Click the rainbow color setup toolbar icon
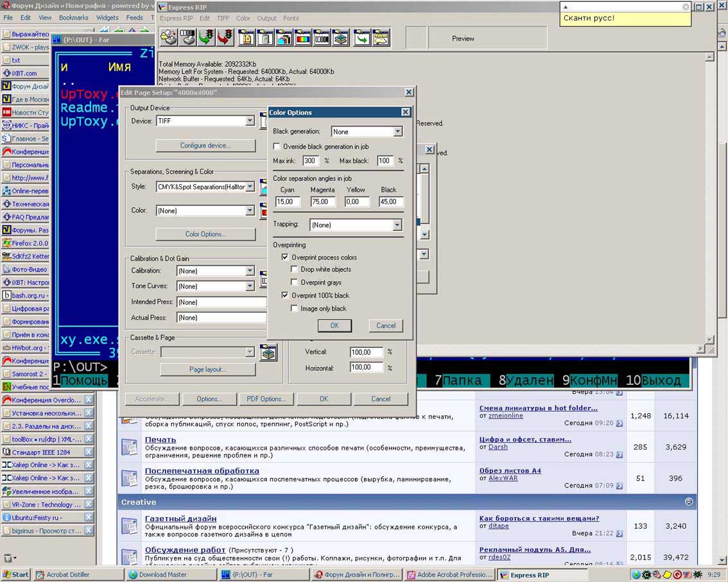 (303, 38)
